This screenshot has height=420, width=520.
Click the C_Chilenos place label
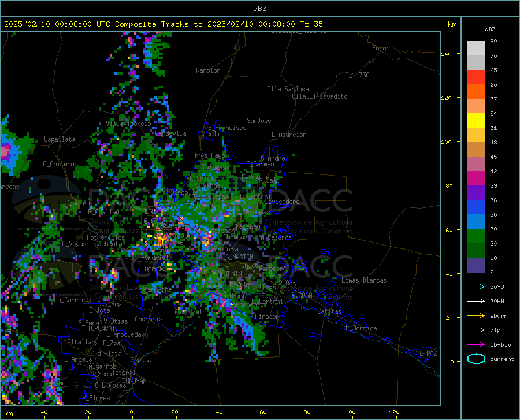click(60, 164)
